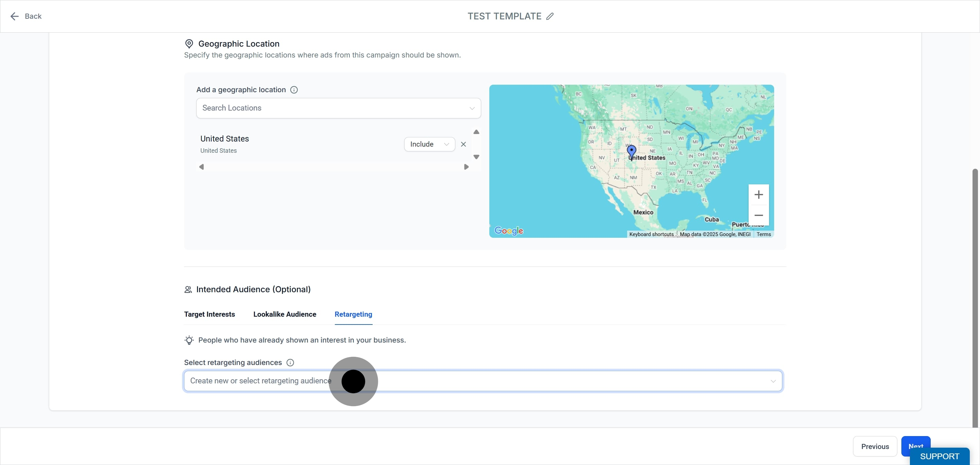The width and height of the screenshot is (980, 465).
Task: Click the Intended Audience (Optional) heading
Action: pos(254,290)
